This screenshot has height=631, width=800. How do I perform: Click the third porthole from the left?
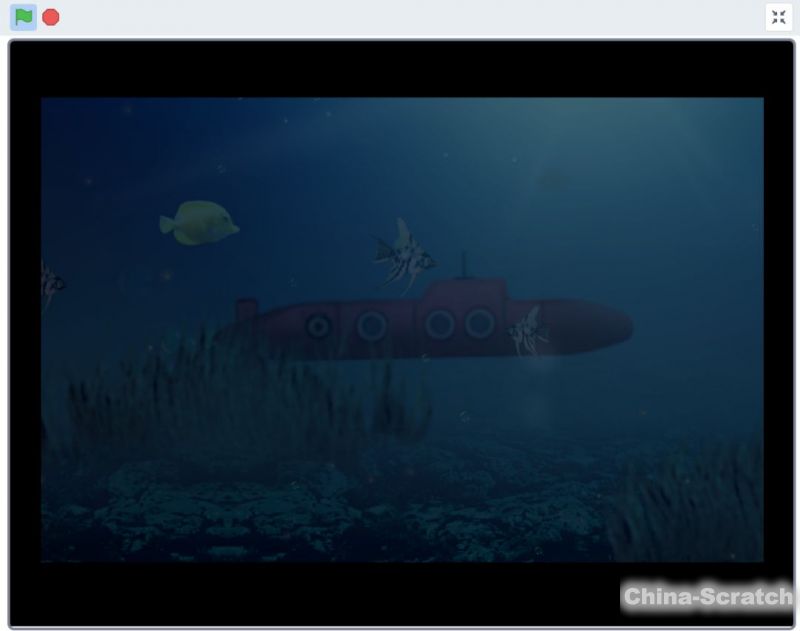pos(440,324)
